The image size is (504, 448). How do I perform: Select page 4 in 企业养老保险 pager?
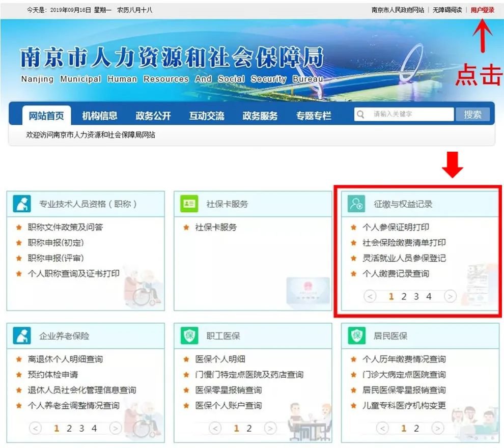tap(94, 428)
